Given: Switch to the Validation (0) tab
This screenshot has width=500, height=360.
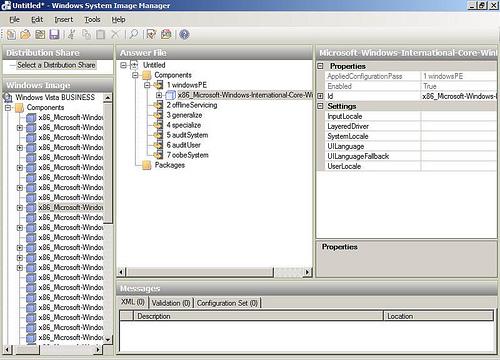Looking at the screenshot, I should [x=171, y=303].
